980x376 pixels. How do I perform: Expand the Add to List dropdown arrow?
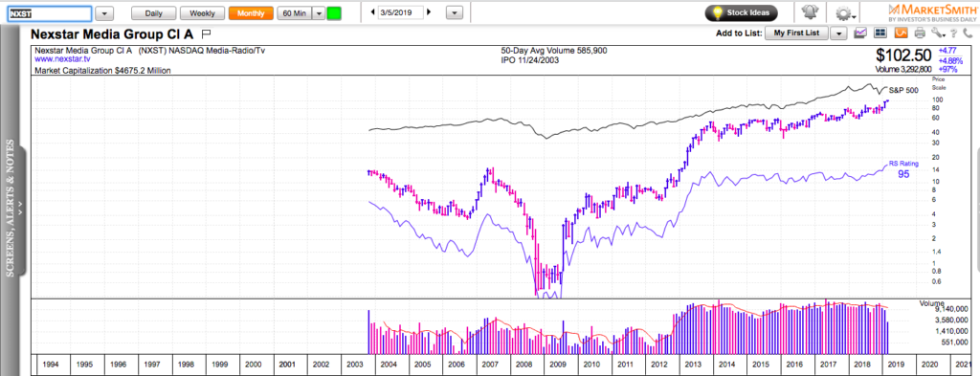(x=838, y=33)
